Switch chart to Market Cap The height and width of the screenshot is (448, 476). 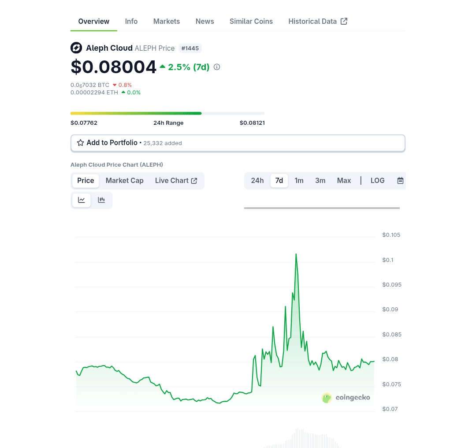[124, 181]
